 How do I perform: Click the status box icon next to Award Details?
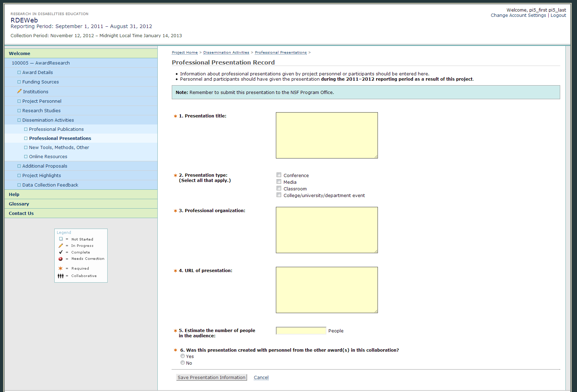click(x=19, y=73)
